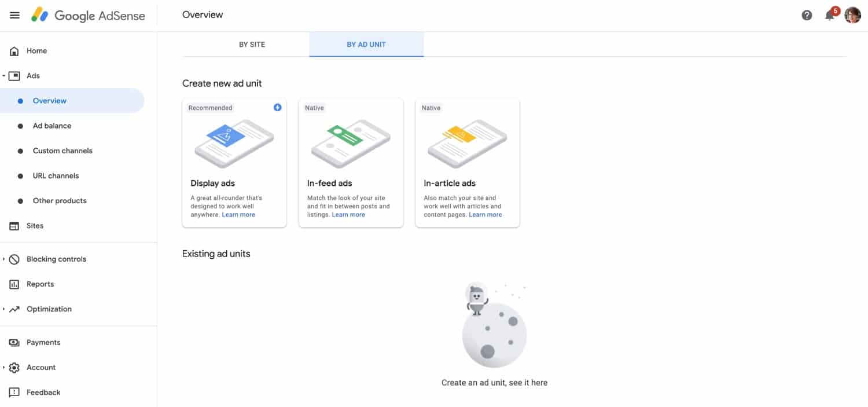Select the BY AD UNIT tab
The image size is (868, 407).
pos(366,44)
